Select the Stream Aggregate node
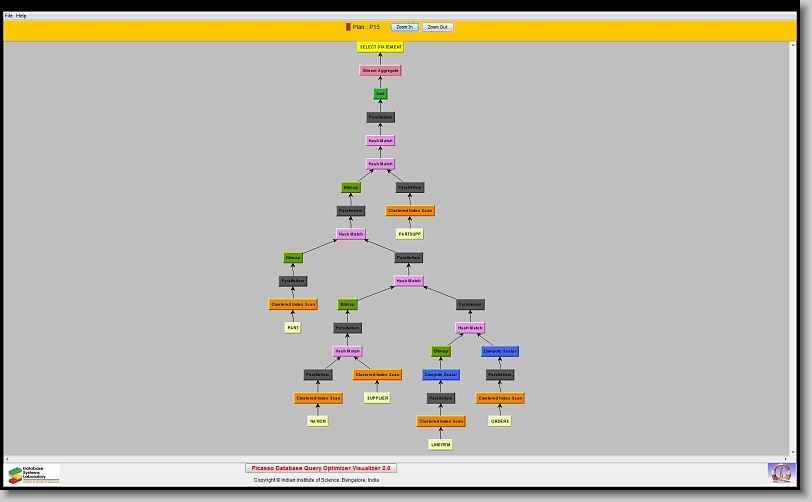Screen dimensions: 812x502 click(x=380, y=71)
